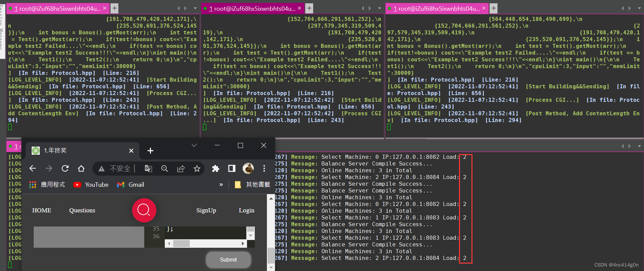Open tab list dropdown in bottom terminal pane
This screenshot has width=644, height=271.
[x=639, y=146]
